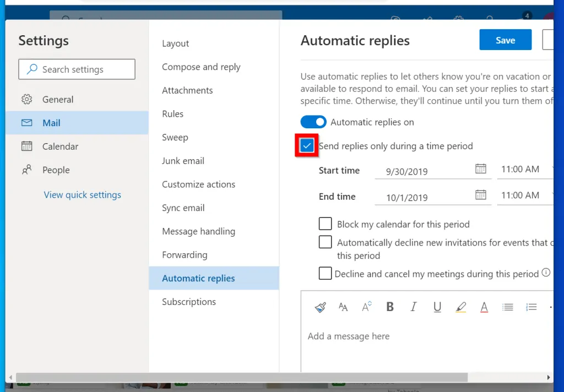564x392 pixels.
Task: Select the text highlight pen icon
Action: pos(461,307)
